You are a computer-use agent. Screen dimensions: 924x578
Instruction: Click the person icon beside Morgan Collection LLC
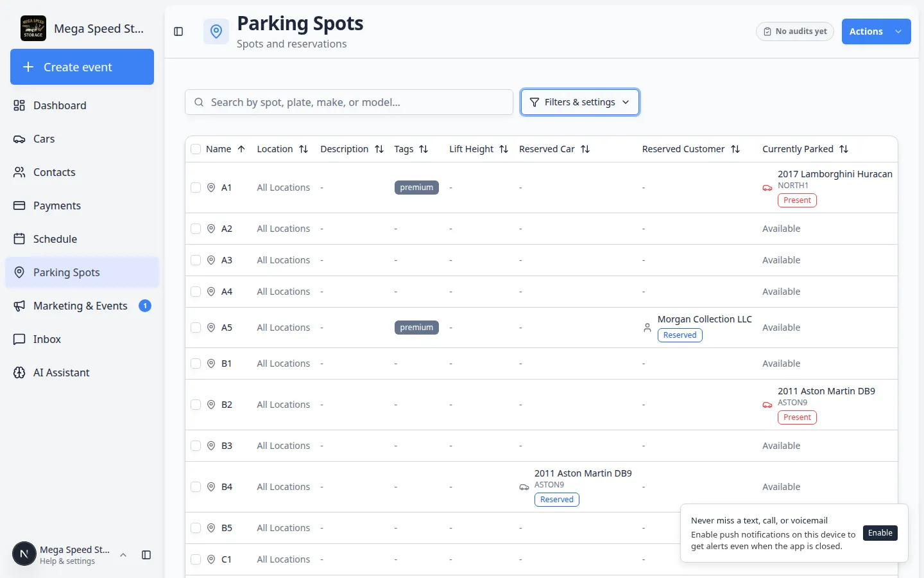(x=647, y=328)
